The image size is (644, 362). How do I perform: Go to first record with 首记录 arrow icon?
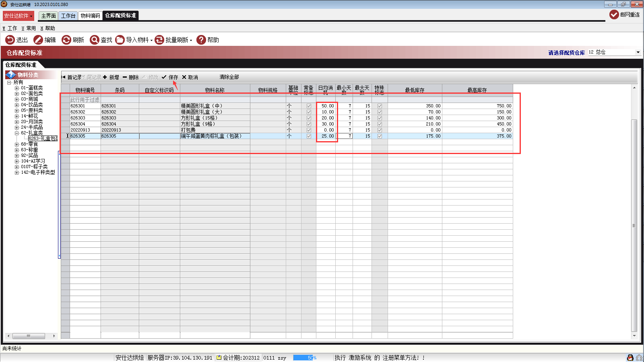click(x=64, y=77)
